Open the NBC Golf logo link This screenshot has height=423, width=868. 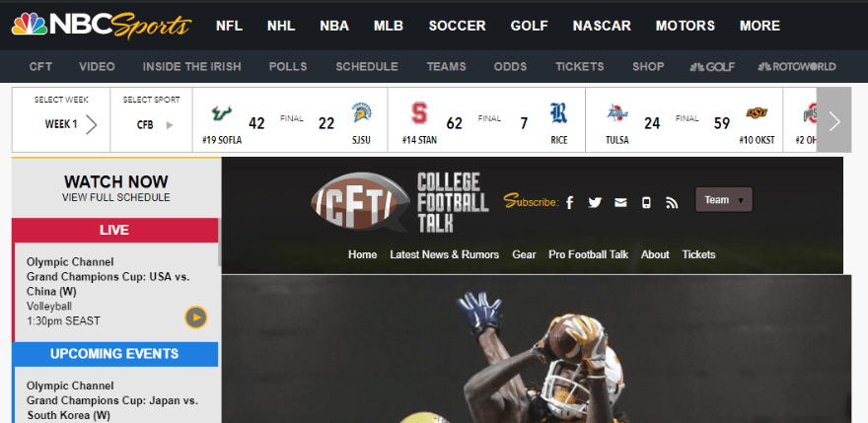pos(712,67)
